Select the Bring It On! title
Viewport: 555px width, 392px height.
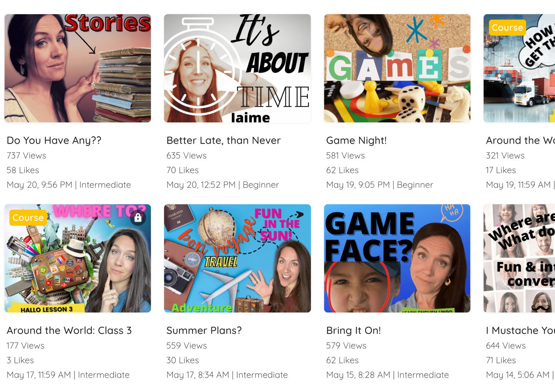click(354, 330)
